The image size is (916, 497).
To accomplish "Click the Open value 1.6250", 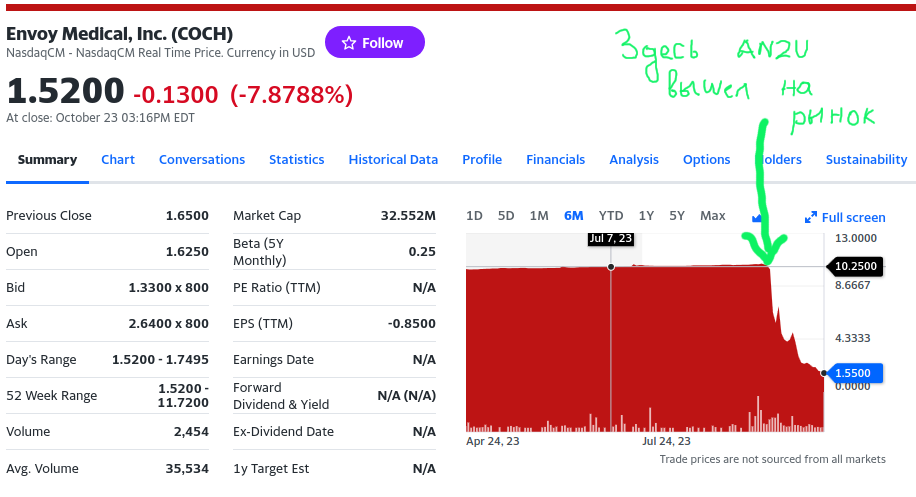I will pyautogui.click(x=187, y=252).
